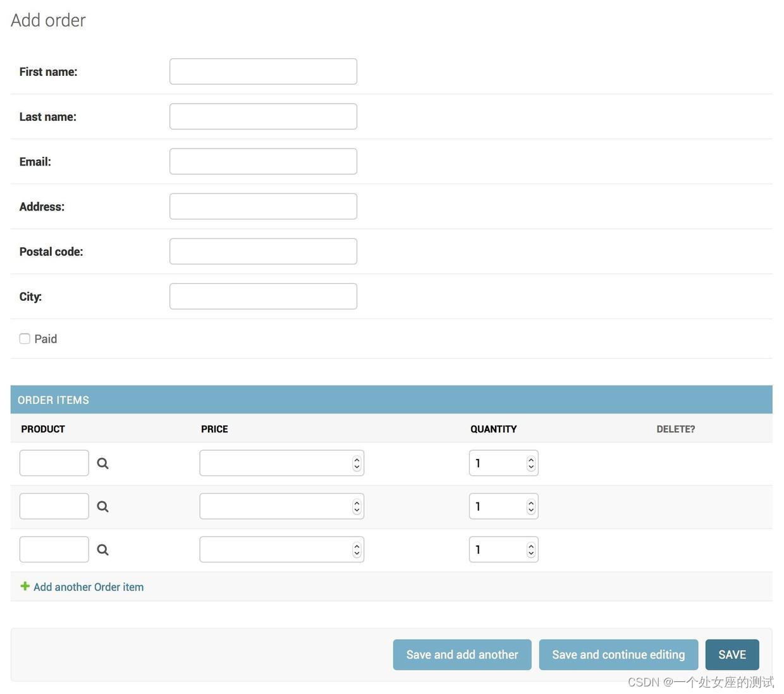The width and height of the screenshot is (784, 694).
Task: Toggle the Paid checkbox
Action: click(x=25, y=339)
